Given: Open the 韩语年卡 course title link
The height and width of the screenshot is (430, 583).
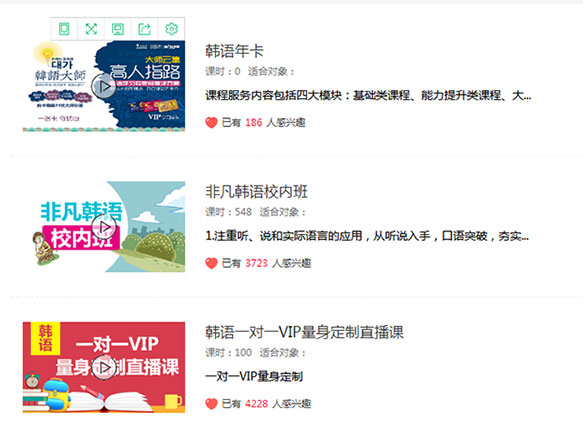Looking at the screenshot, I should point(234,51).
